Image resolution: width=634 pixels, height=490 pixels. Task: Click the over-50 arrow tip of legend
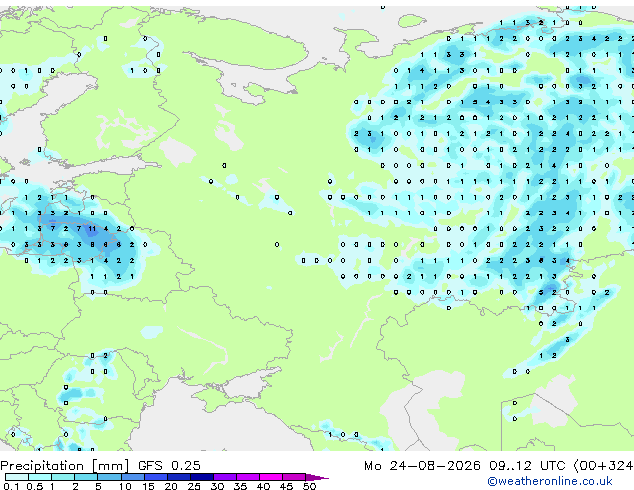pyautogui.click(x=317, y=478)
